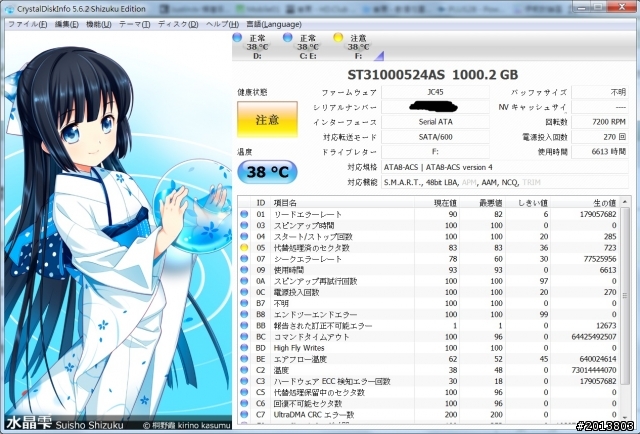
Task: Open the 言語(Language) menu
Action: click(274, 24)
